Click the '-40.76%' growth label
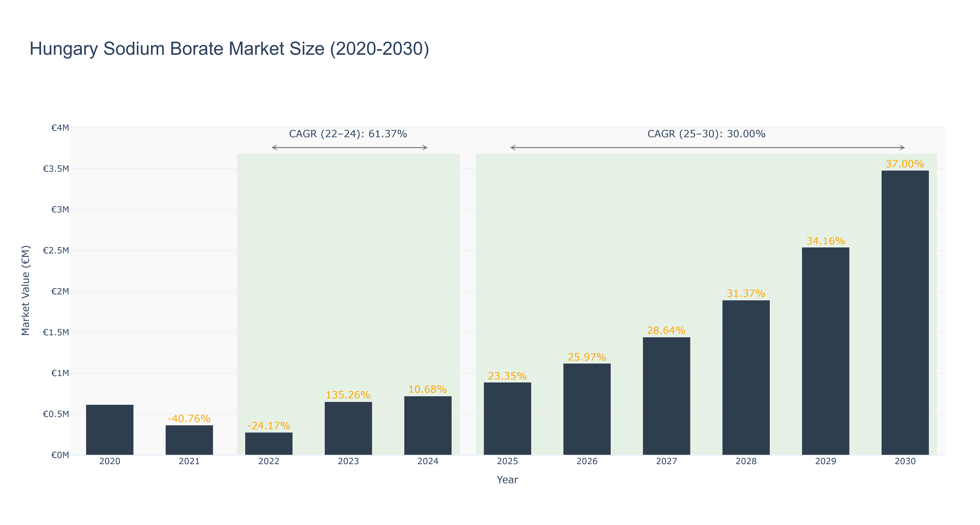The height and width of the screenshot is (525, 980). coord(189,418)
